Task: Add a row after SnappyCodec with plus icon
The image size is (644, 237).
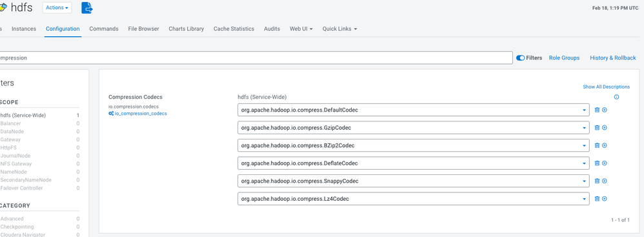Action: pyautogui.click(x=605, y=181)
